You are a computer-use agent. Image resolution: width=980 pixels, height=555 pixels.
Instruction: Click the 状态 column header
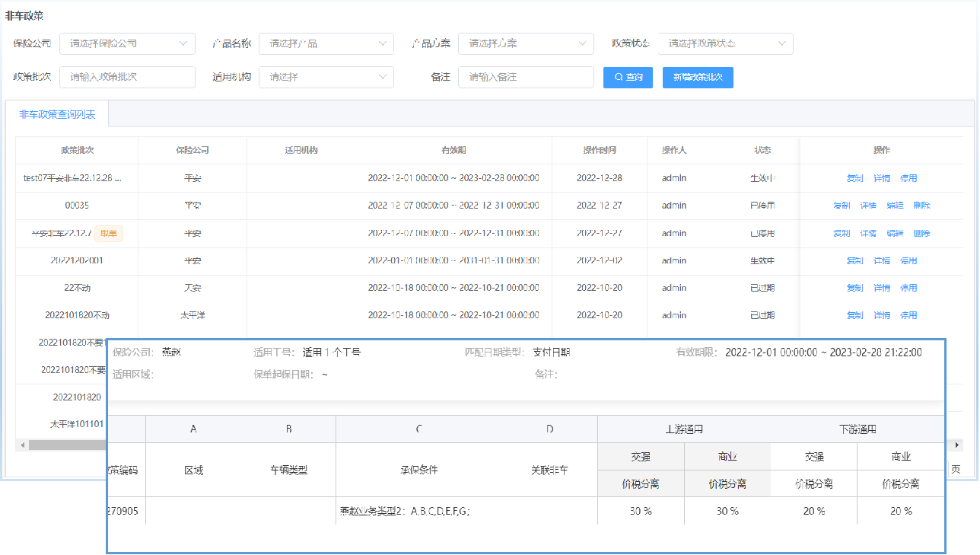762,150
